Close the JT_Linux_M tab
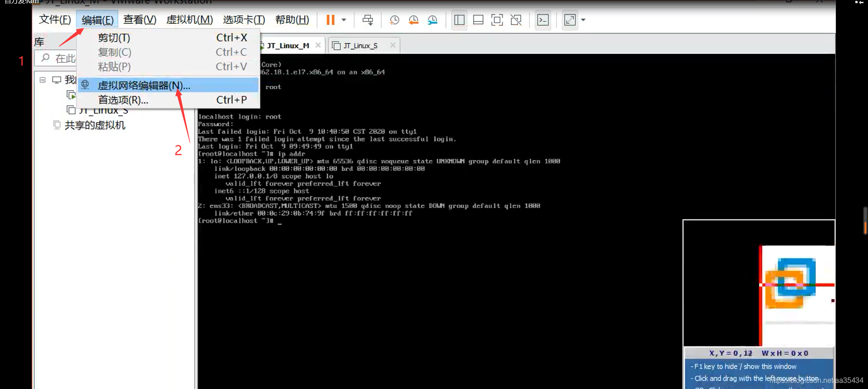 [318, 45]
